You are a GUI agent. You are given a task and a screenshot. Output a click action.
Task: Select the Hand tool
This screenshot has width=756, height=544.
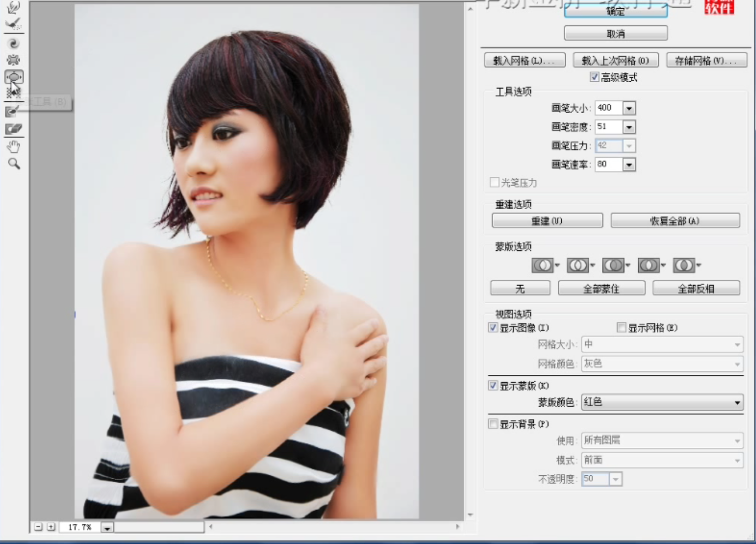click(x=14, y=146)
